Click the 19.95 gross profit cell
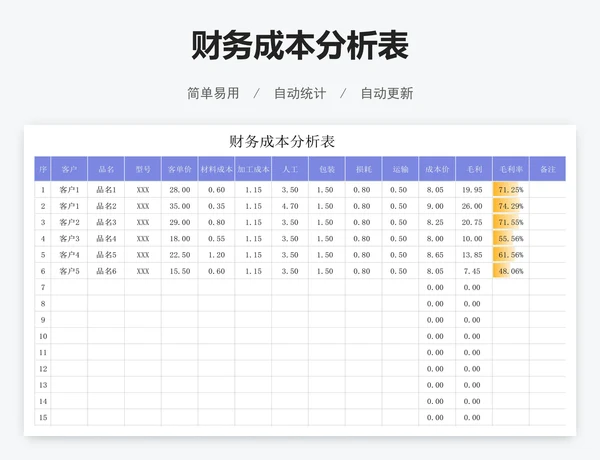The height and width of the screenshot is (460, 600). coord(474,189)
